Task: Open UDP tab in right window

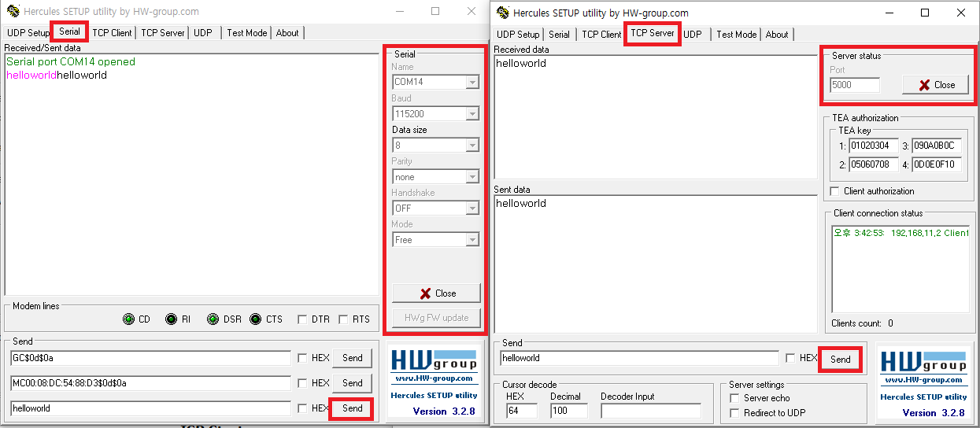Action: tap(693, 35)
